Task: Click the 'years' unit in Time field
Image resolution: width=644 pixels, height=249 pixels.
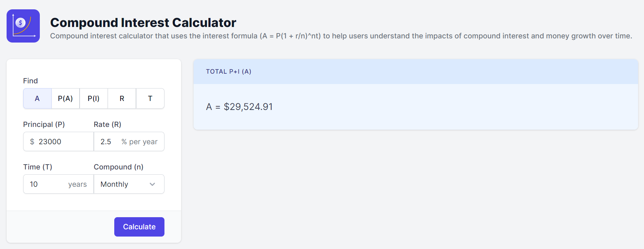Action: [x=77, y=184]
